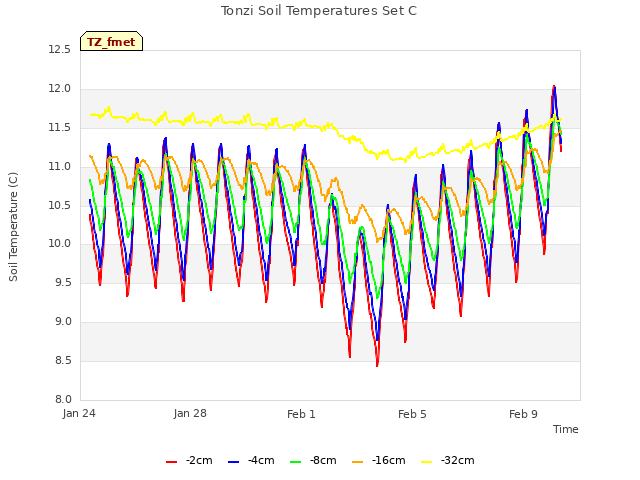Select the -32cm legend entry
This screenshot has width=640, height=480.
point(448,460)
